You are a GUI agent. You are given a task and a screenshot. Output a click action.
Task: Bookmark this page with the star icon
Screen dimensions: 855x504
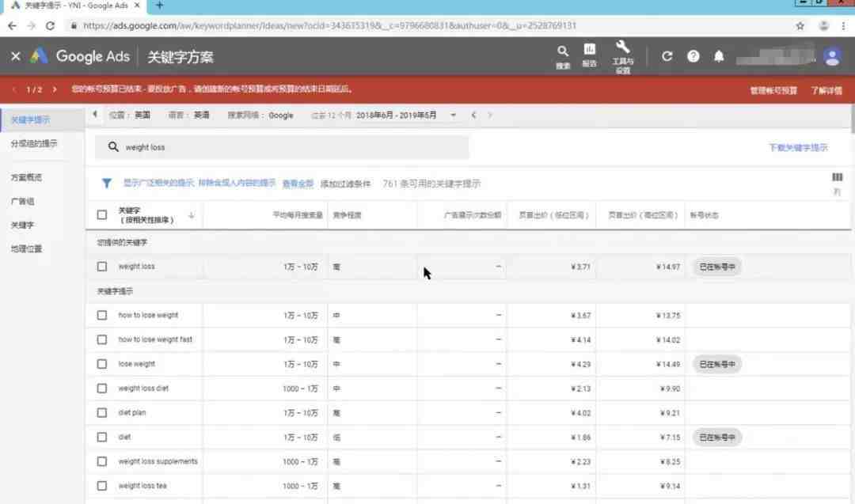tap(800, 25)
